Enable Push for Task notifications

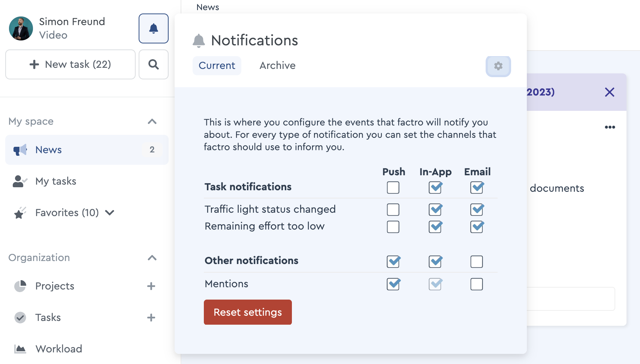click(x=393, y=188)
